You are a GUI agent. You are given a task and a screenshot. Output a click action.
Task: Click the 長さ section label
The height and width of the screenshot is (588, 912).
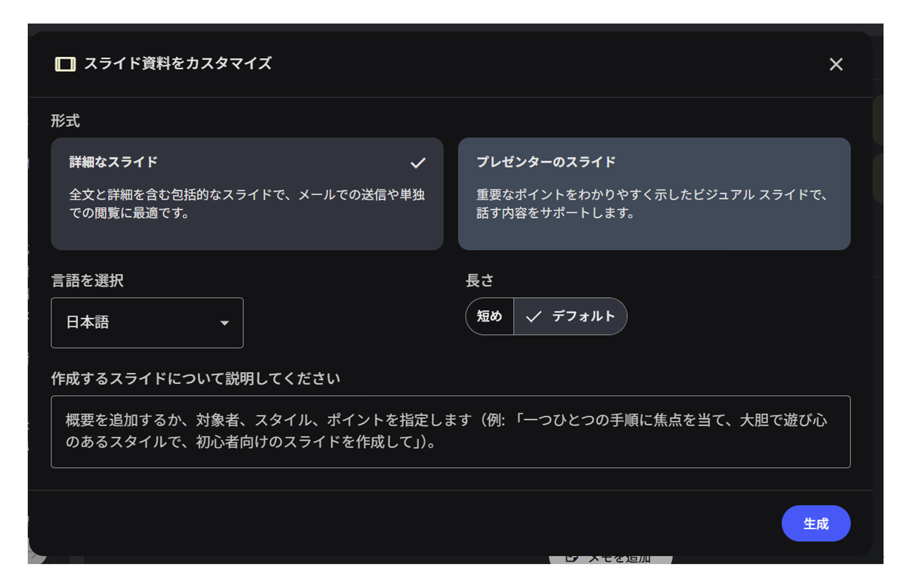pyautogui.click(x=480, y=280)
